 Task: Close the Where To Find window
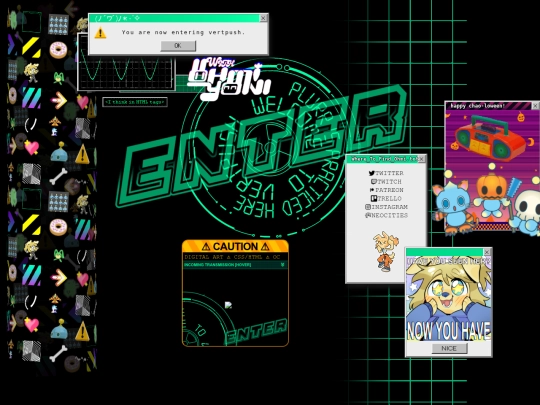422,159
